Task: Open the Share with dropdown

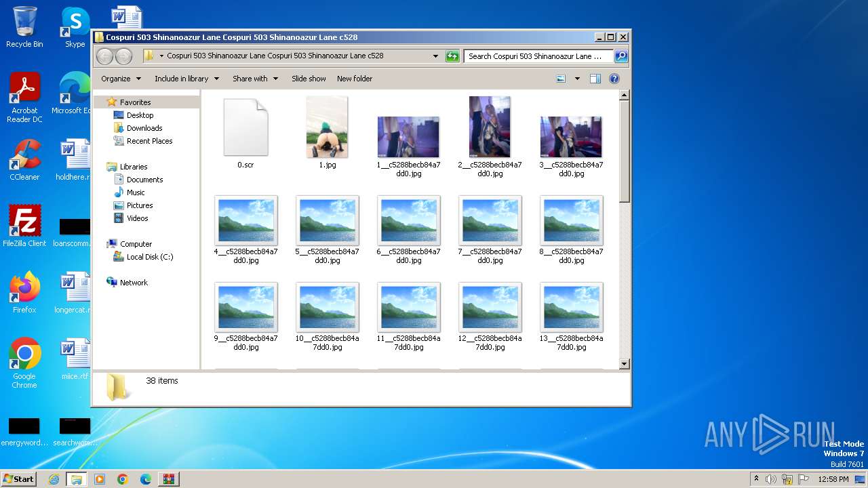Action: (255, 79)
